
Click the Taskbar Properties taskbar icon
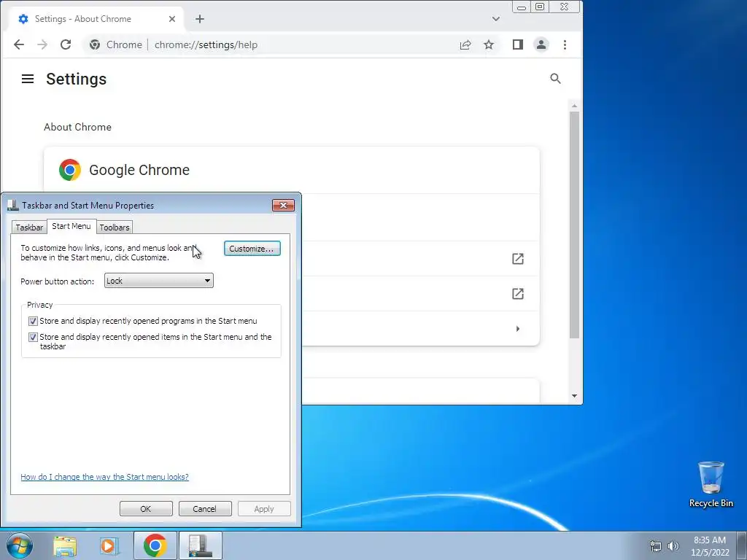[200, 545]
